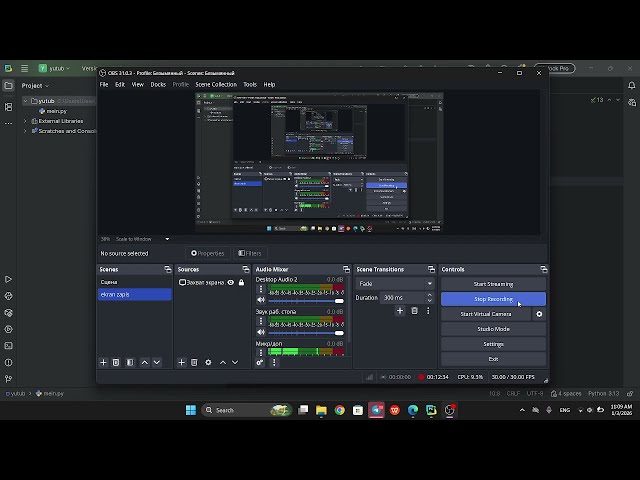This screenshot has width=640, height=480.
Task: Open OBS View menu
Action: (x=138, y=84)
